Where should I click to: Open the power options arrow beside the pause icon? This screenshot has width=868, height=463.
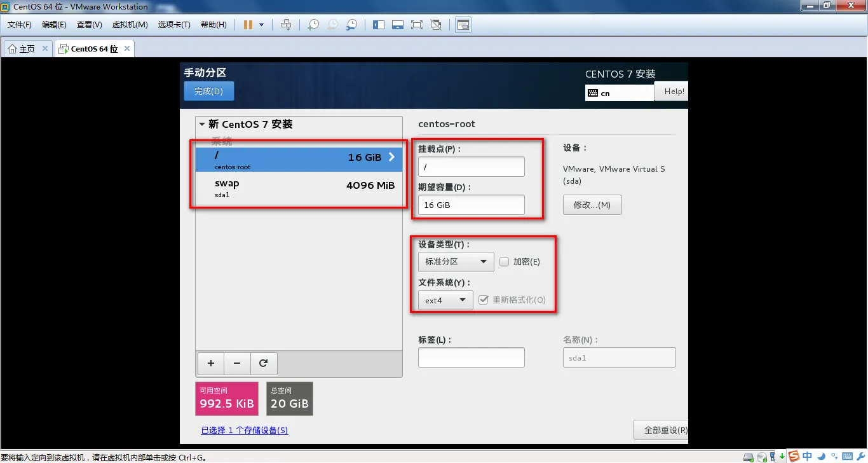pyautogui.click(x=261, y=25)
